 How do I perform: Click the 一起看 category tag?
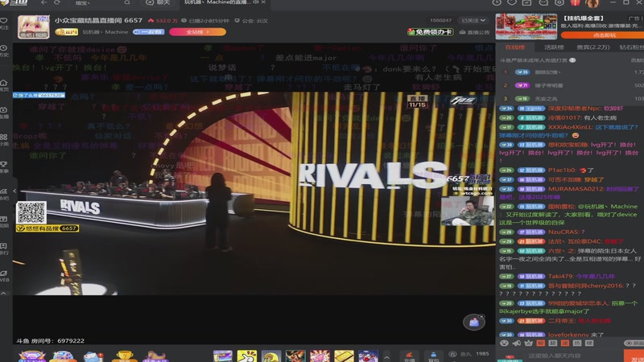(149, 32)
